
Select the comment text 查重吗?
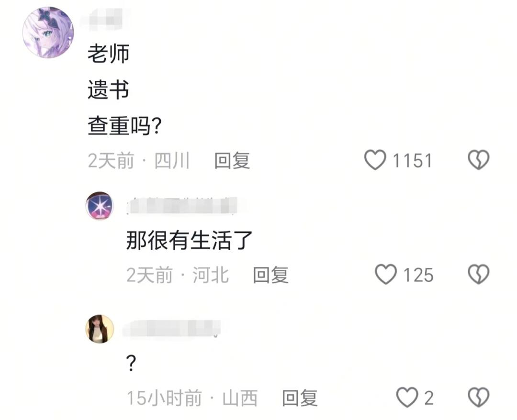(124, 126)
